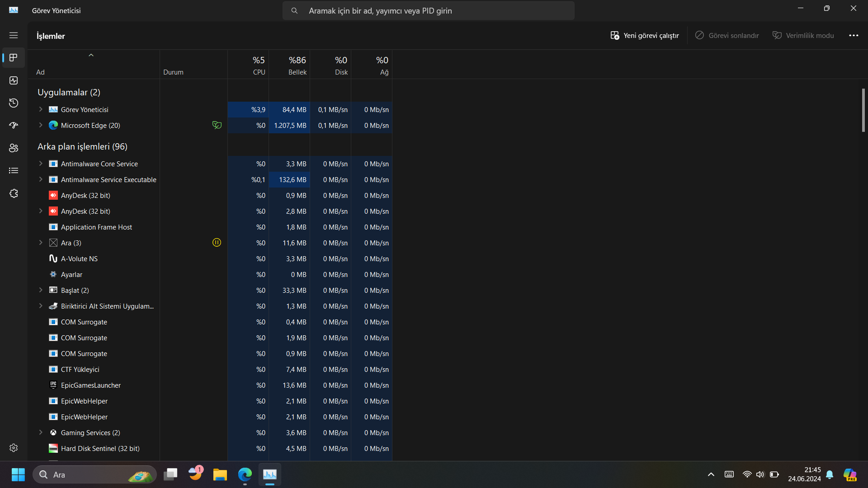This screenshot has height=488, width=868.
Task: Click the vertical scrollbar of process list
Action: click(x=863, y=110)
